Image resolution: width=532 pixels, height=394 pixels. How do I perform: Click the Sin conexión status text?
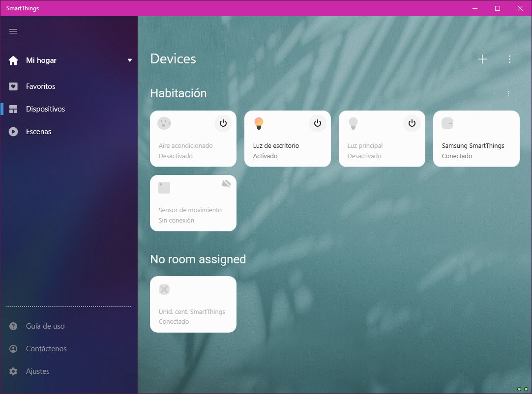[177, 221]
